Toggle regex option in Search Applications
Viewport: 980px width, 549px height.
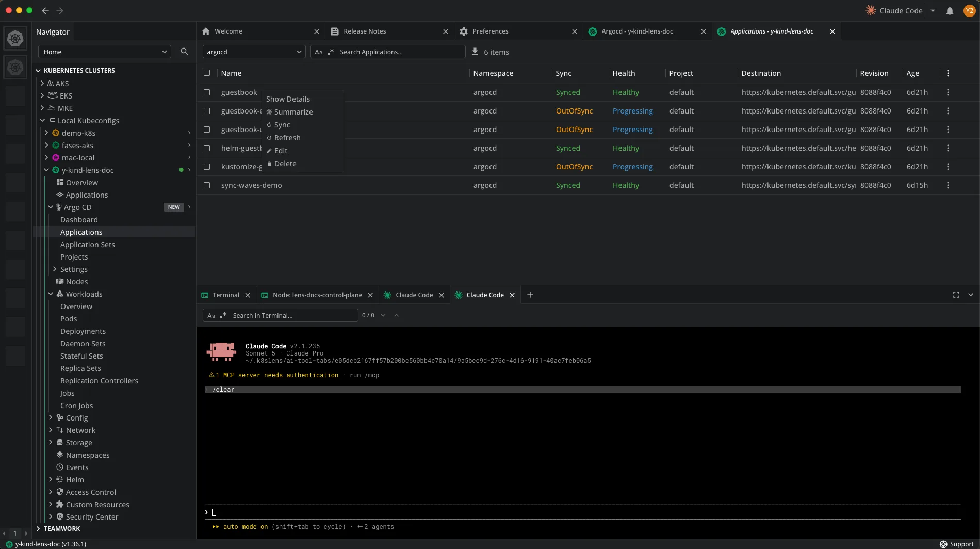click(331, 52)
